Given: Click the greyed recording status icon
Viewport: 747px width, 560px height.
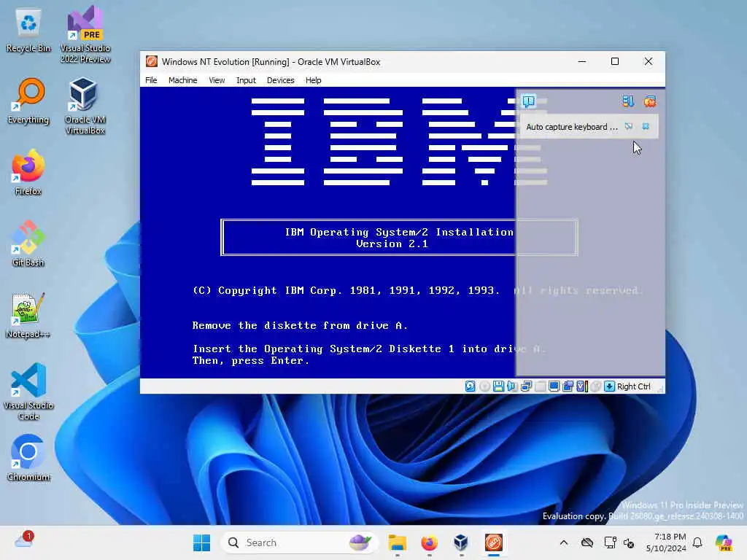Looking at the screenshot, I should [595, 386].
